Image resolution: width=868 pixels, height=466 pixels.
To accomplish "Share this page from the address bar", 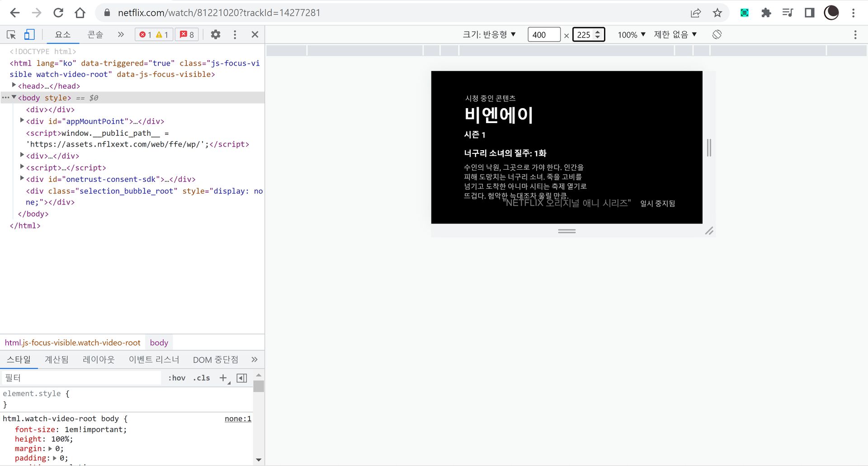I will tap(696, 13).
